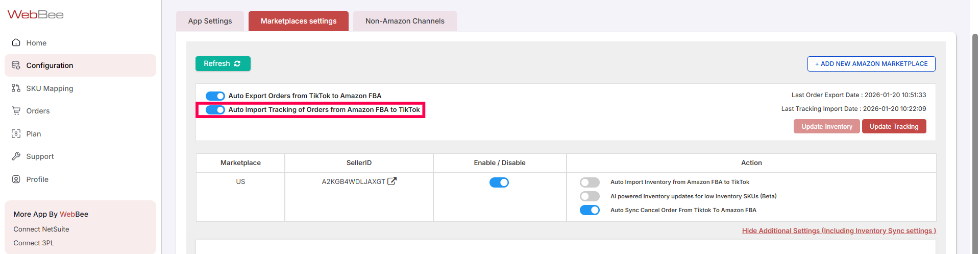Toggle Auto Export Orders from TikTok switch
This screenshot has height=254, width=980.
click(x=215, y=96)
